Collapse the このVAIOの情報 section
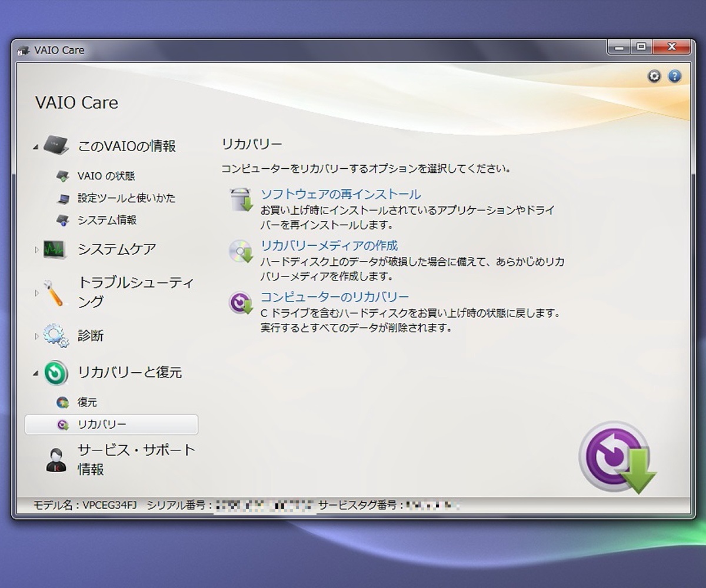This screenshot has height=588, width=706. click(x=35, y=146)
